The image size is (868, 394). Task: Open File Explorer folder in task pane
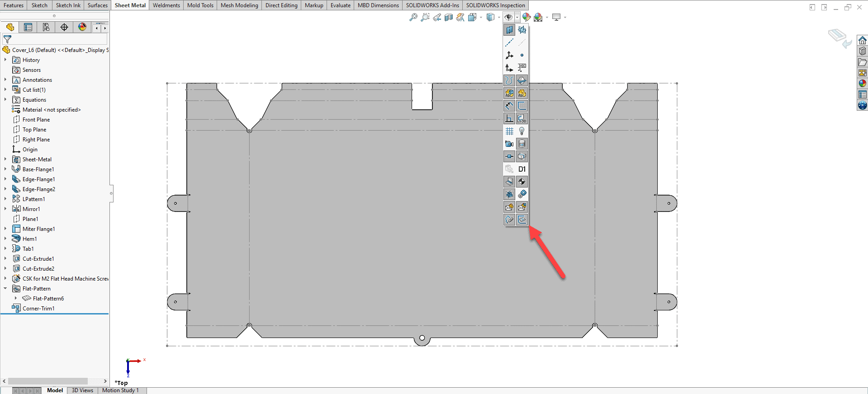point(863,62)
